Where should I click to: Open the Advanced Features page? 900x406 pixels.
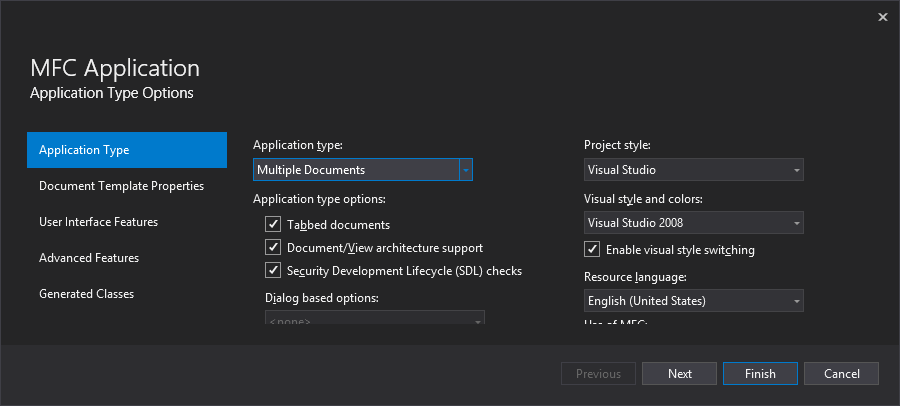[89, 258]
